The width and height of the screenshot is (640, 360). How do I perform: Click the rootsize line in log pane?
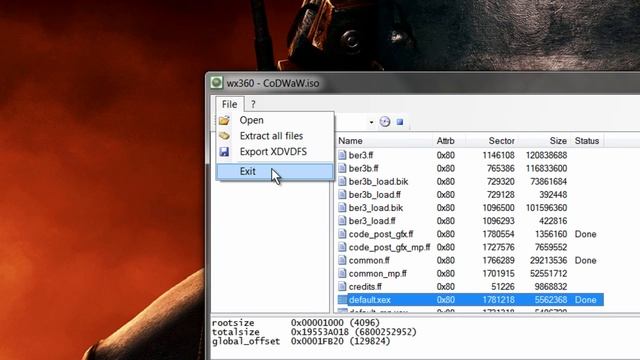point(296,322)
